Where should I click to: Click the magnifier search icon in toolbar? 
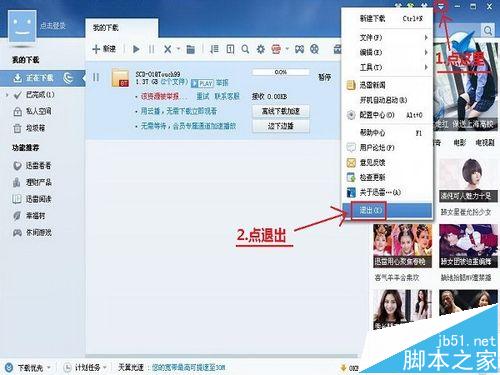tap(245, 49)
